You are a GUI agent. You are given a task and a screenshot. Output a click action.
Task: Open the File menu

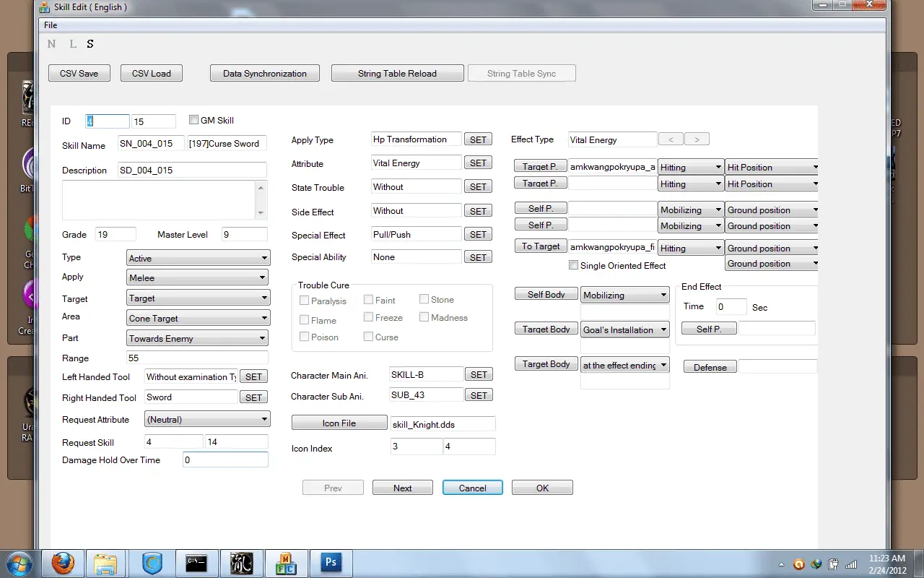click(x=51, y=25)
